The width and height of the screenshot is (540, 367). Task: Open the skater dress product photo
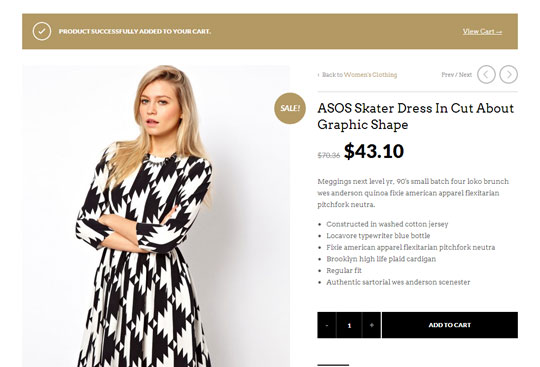156,216
